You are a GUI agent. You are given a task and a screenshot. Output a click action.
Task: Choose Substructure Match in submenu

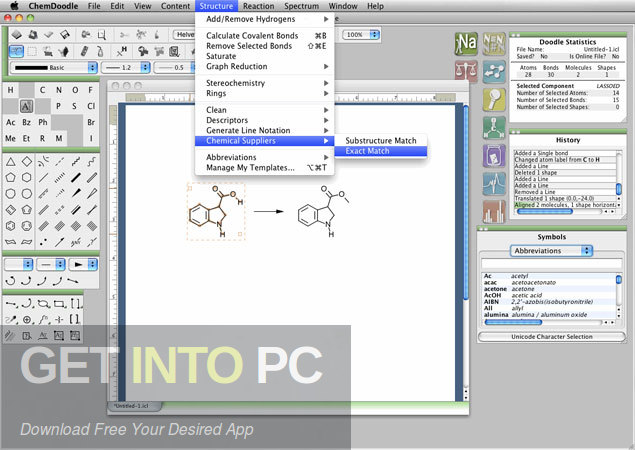coord(381,141)
